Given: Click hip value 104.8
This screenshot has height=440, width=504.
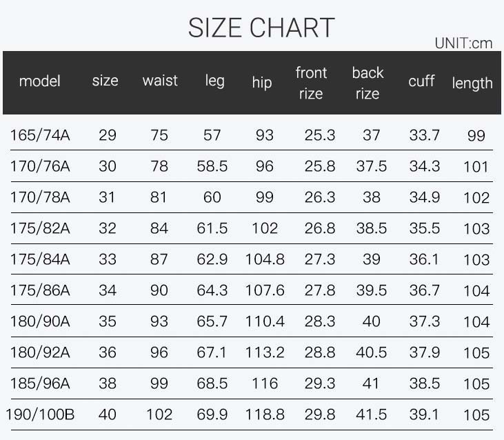Looking at the screenshot, I should tap(265, 259).
